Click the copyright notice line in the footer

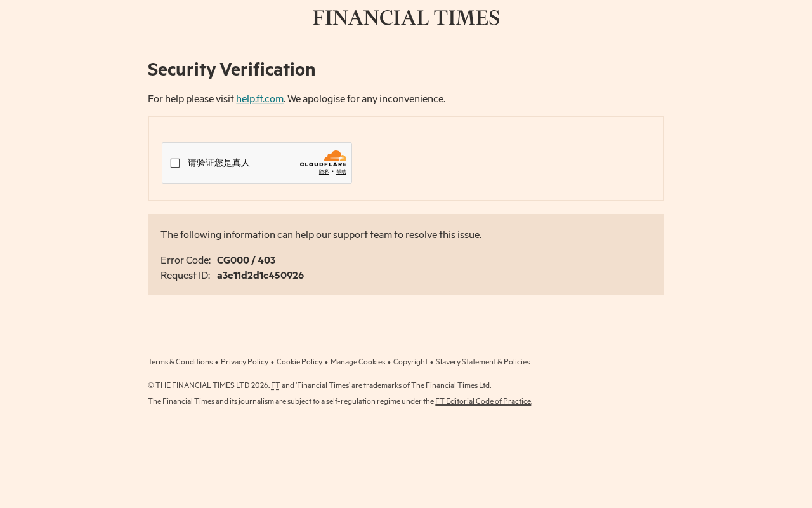point(320,385)
